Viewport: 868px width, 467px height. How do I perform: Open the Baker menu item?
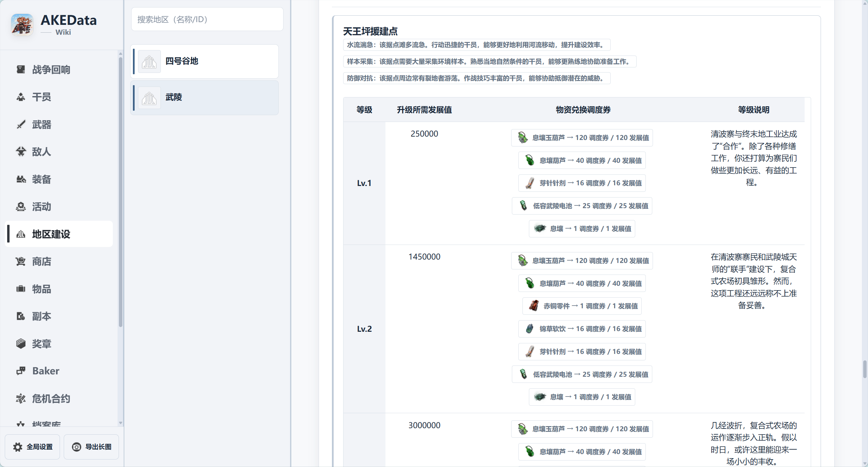click(59, 371)
